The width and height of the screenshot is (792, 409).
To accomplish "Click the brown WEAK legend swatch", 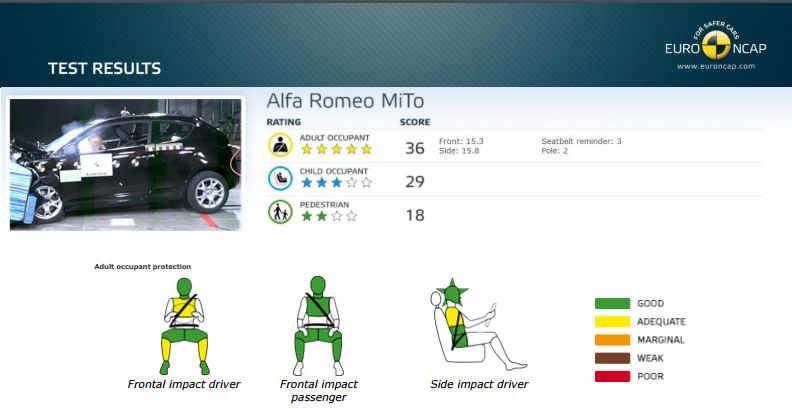I will [x=612, y=358].
